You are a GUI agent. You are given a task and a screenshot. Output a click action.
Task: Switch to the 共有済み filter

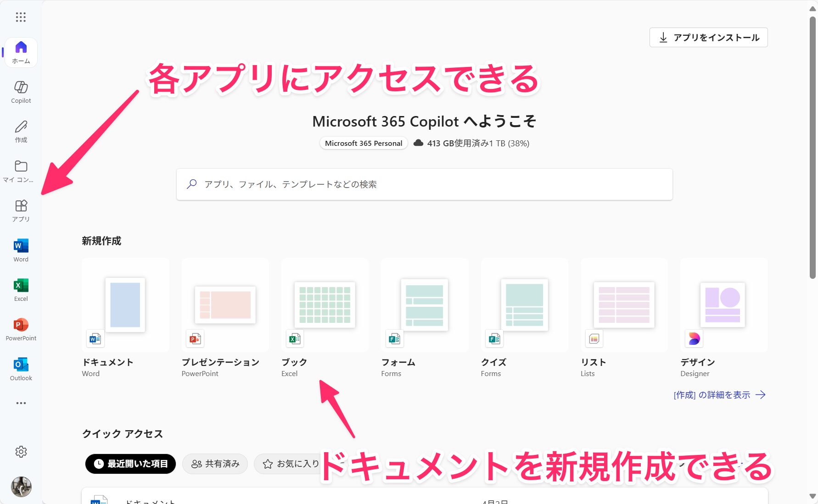(215, 464)
